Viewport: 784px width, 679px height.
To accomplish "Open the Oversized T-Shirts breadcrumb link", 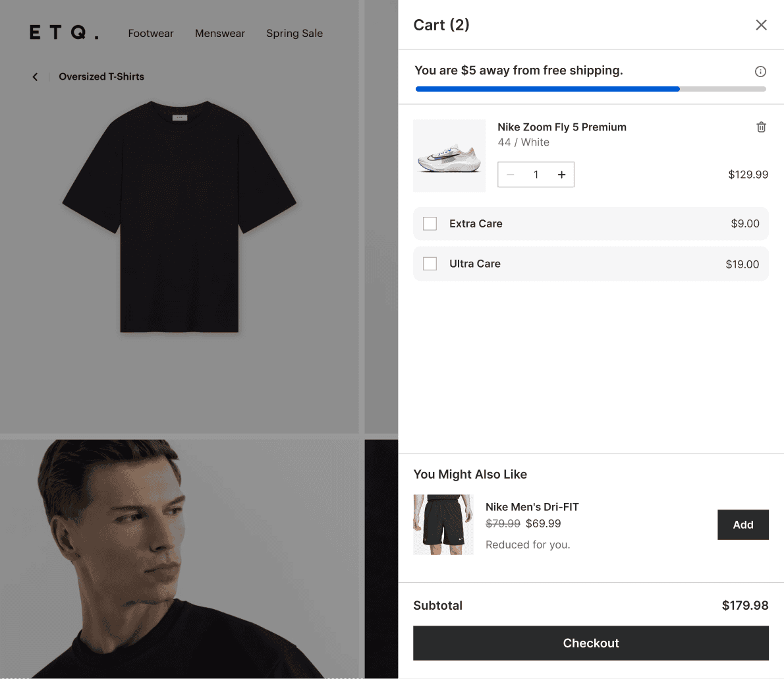I will [x=101, y=76].
